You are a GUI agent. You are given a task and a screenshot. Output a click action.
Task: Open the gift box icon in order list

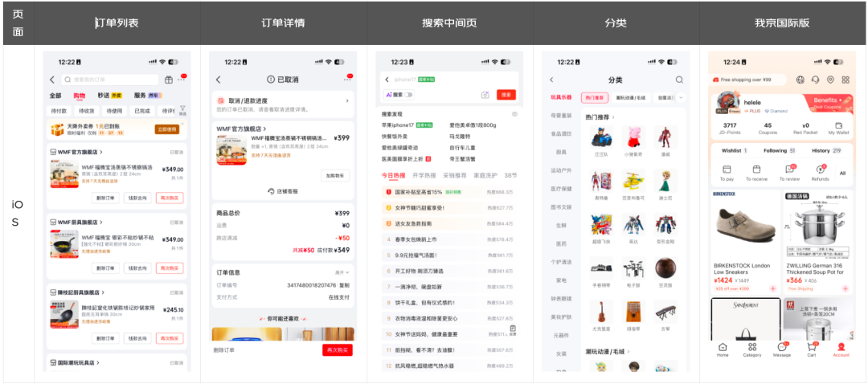pyautogui.click(x=168, y=80)
